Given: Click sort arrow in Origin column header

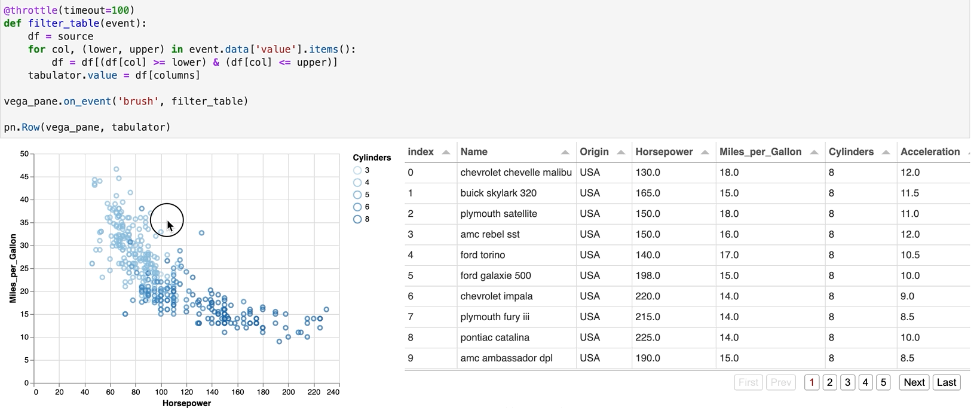Looking at the screenshot, I should click(621, 152).
